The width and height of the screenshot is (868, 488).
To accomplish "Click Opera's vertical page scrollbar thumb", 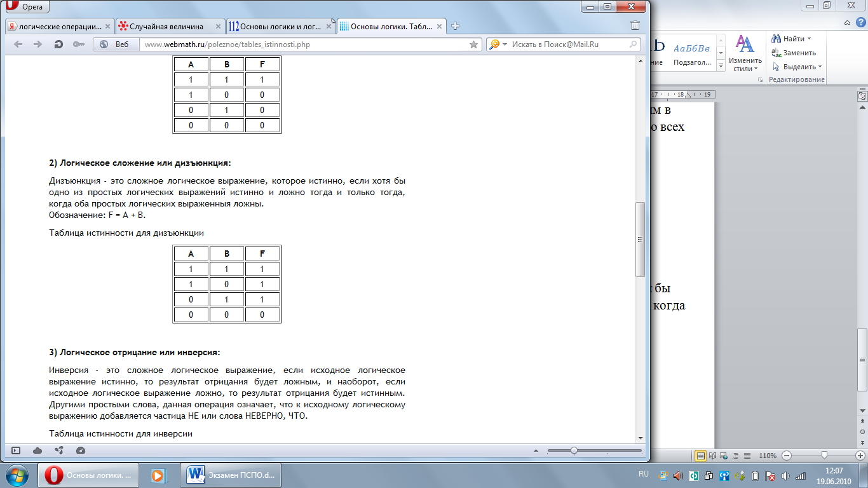I will point(641,239).
